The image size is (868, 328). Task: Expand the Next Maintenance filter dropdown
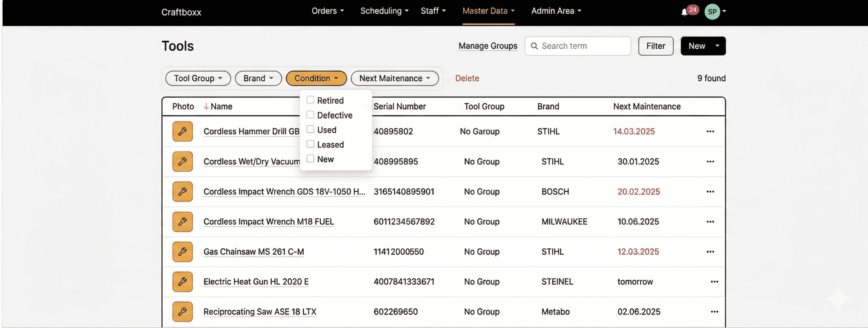pos(394,78)
